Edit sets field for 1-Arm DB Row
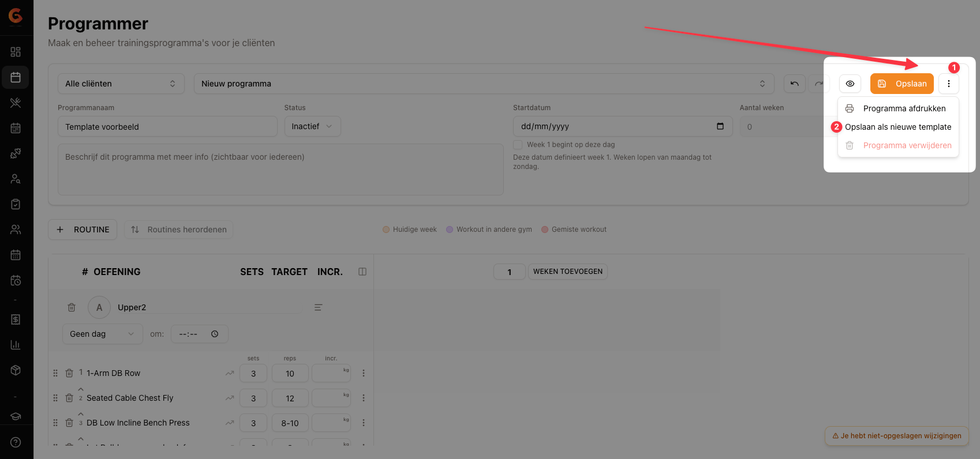 [253, 373]
